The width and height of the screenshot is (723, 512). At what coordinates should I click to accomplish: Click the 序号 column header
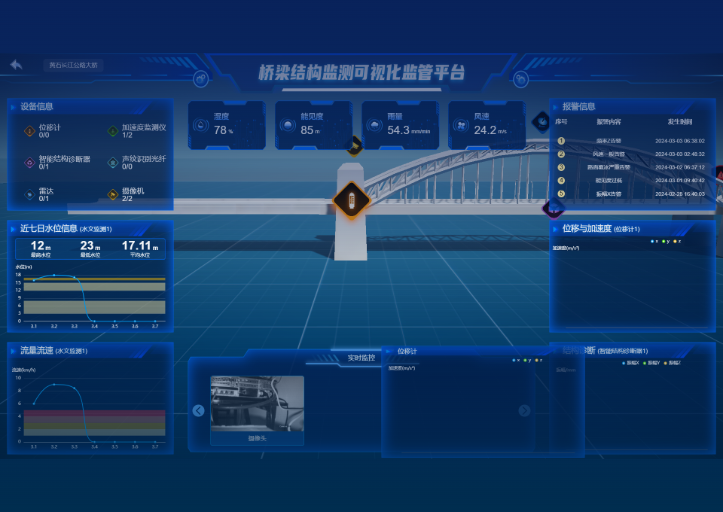click(x=561, y=122)
